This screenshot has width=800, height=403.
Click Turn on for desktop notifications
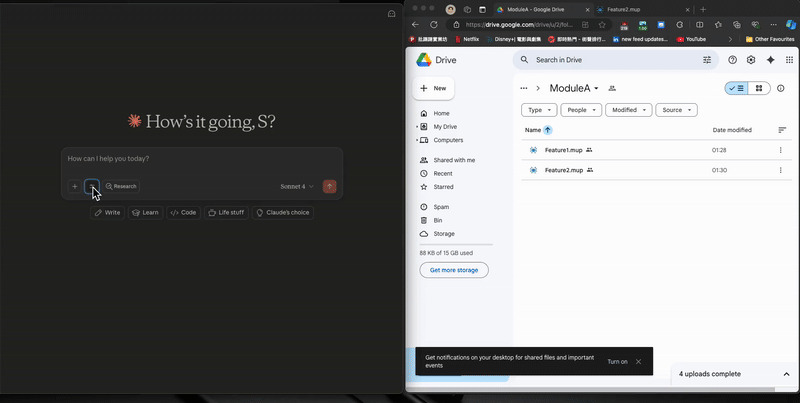coord(617,361)
